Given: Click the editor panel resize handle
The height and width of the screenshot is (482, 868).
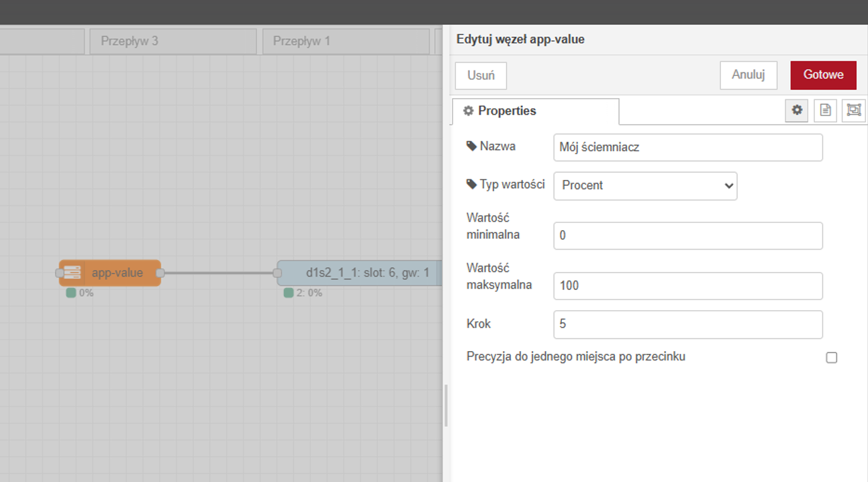Looking at the screenshot, I should point(446,405).
